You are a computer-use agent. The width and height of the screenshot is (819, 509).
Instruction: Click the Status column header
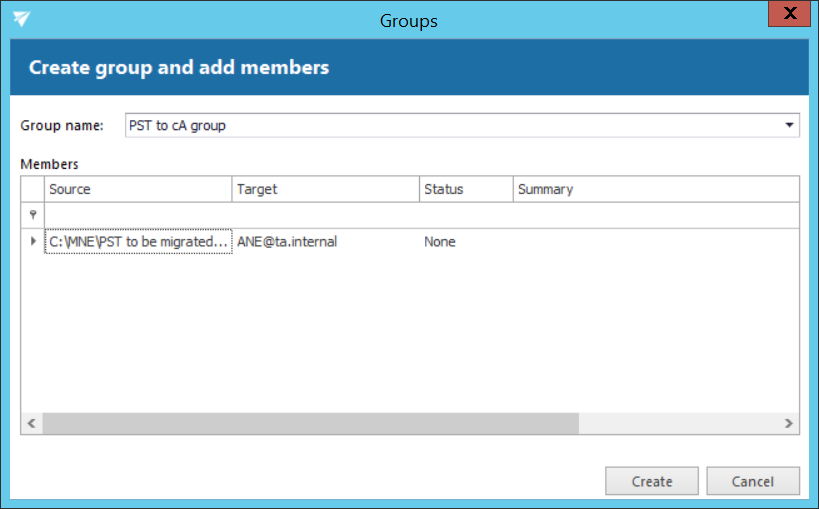[x=466, y=189]
